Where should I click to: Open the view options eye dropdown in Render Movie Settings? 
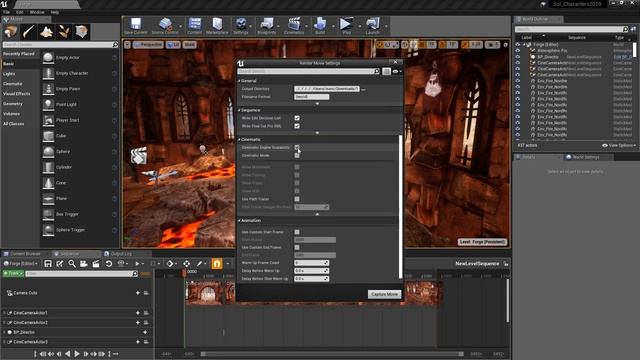[x=397, y=71]
